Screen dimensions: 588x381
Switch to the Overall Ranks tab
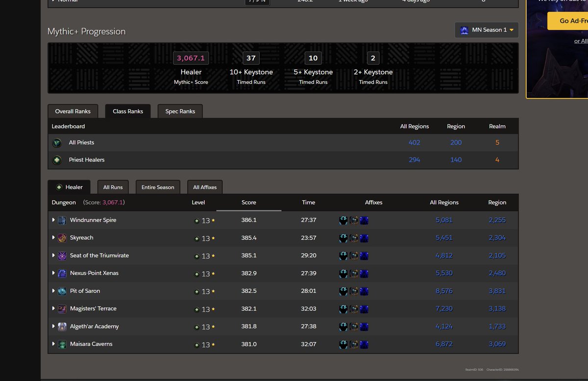click(x=73, y=111)
